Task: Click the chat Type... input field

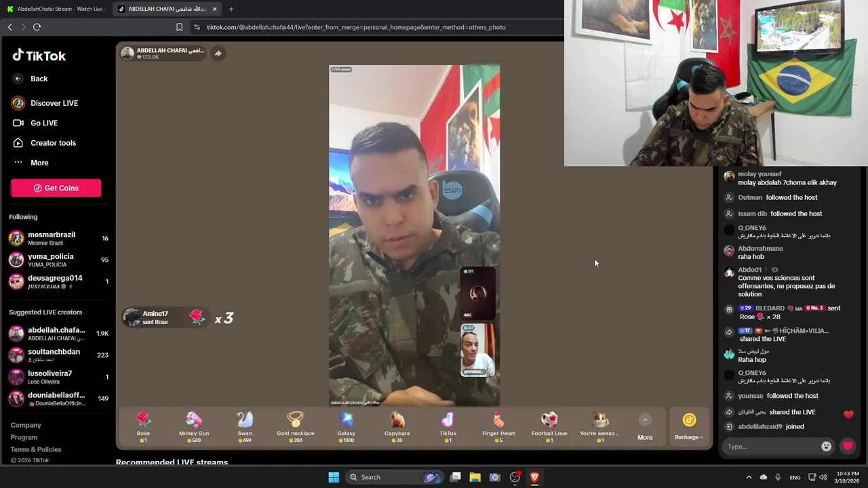Action: pyautogui.click(x=770, y=447)
